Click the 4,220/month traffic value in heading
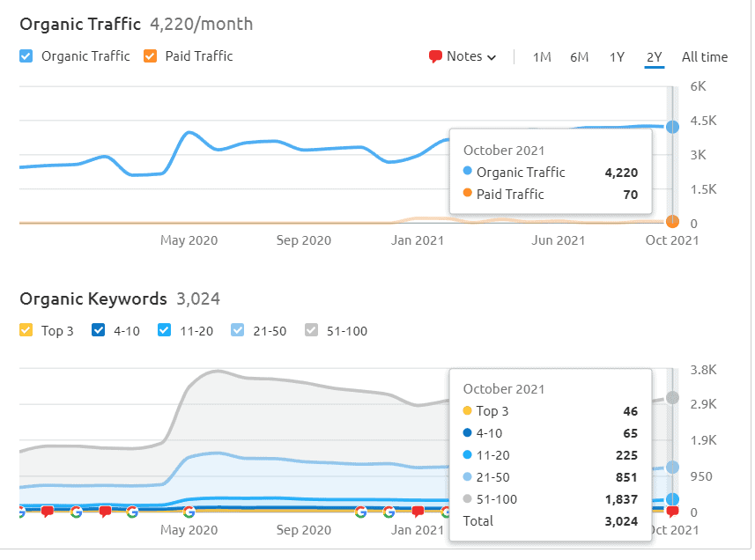 pos(201,24)
